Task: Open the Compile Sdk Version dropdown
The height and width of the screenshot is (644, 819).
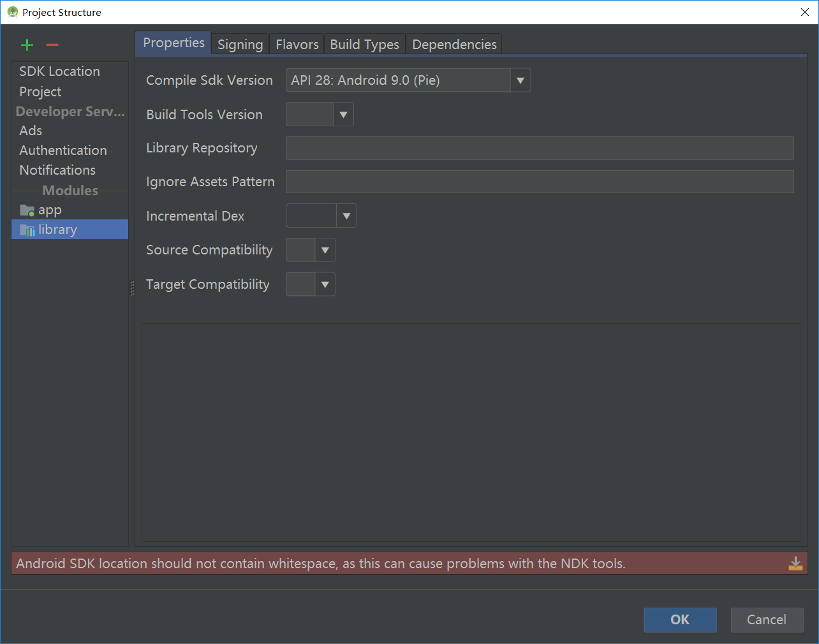Action: click(520, 80)
